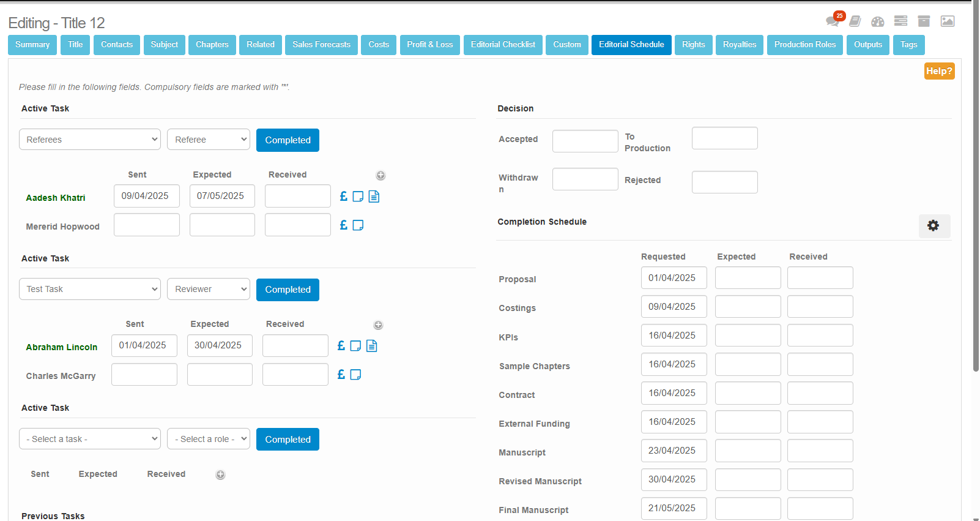Open document icon for Abraham Lincoln
This screenshot has height=521, width=980.
(371, 346)
